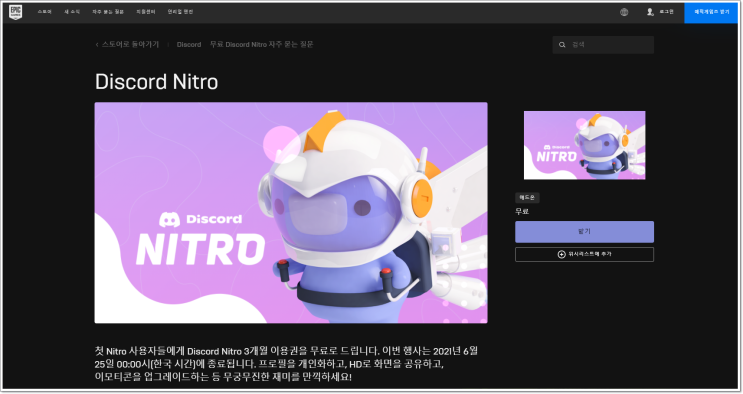743x394 pixels.
Task: Go back via 스토어로 돌아가기
Action: (127, 45)
